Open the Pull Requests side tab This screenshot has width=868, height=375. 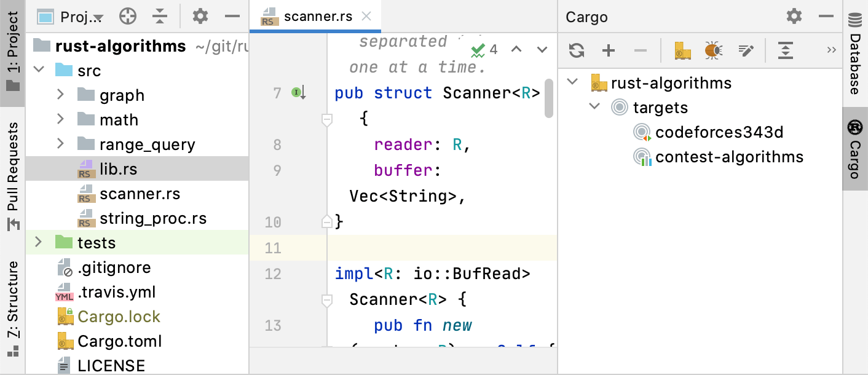[12, 175]
